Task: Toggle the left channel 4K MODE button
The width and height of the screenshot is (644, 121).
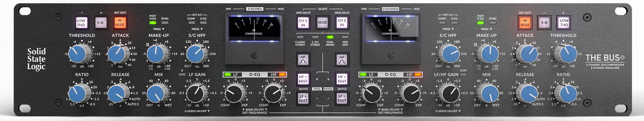Action: pyautogui.click(x=120, y=23)
